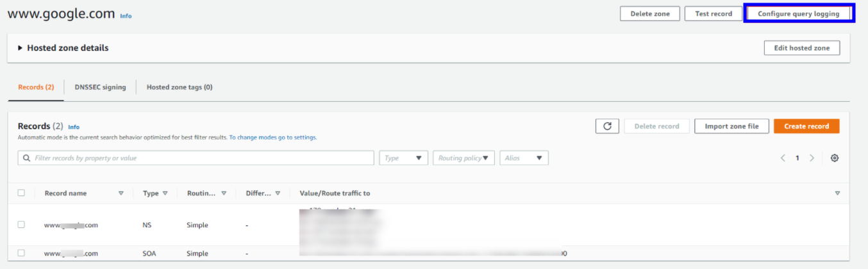Refresh the records list

607,126
